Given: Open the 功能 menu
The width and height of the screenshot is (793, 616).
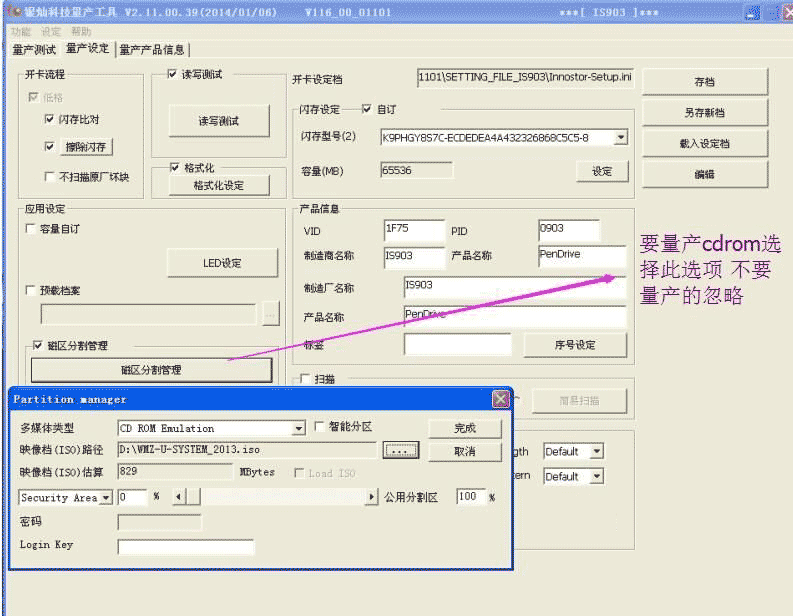Looking at the screenshot, I should (21, 31).
